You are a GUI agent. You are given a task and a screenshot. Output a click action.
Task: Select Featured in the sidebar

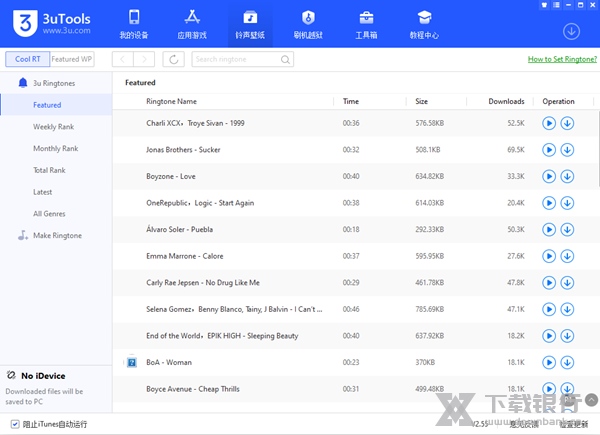(x=56, y=105)
